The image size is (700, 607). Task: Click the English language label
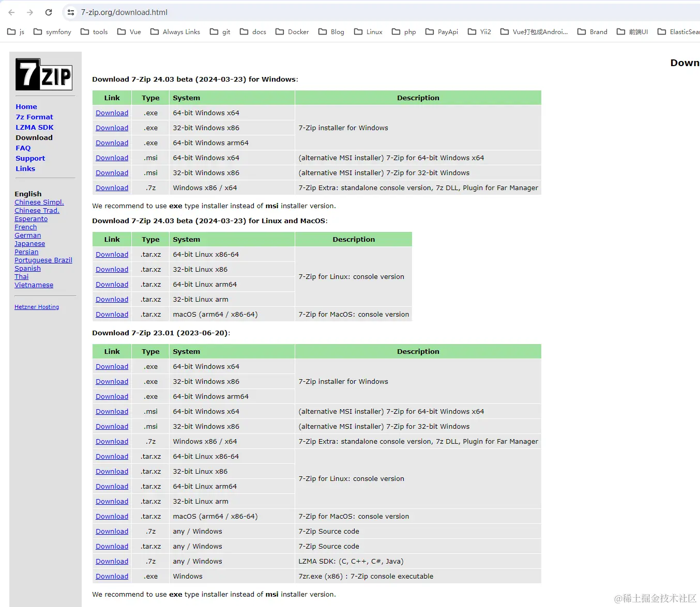(28, 194)
